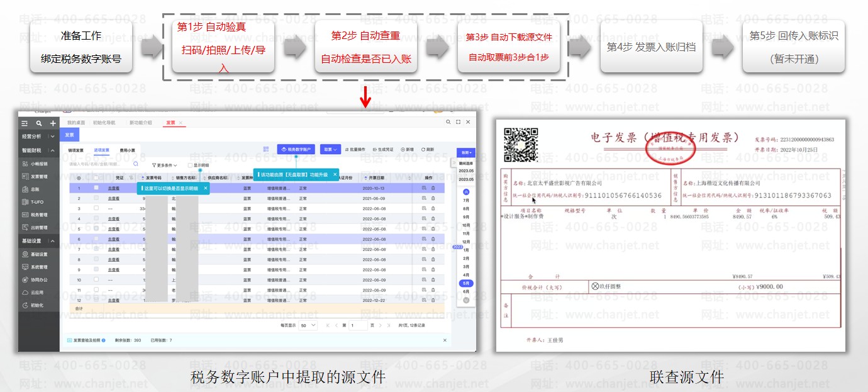Click the column settings gear in the table header
This screenshot has height=392, width=868.
tap(79, 178)
